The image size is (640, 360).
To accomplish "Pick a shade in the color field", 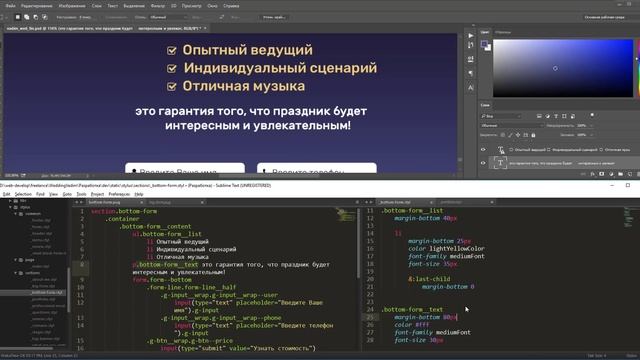I will (563, 68).
